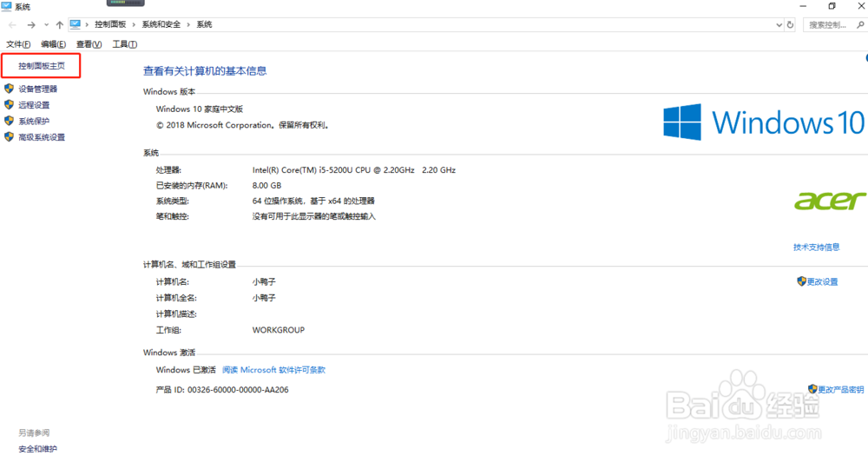Refresh the page with the refresh icon
Screen dimensions: 868x462
point(790,25)
